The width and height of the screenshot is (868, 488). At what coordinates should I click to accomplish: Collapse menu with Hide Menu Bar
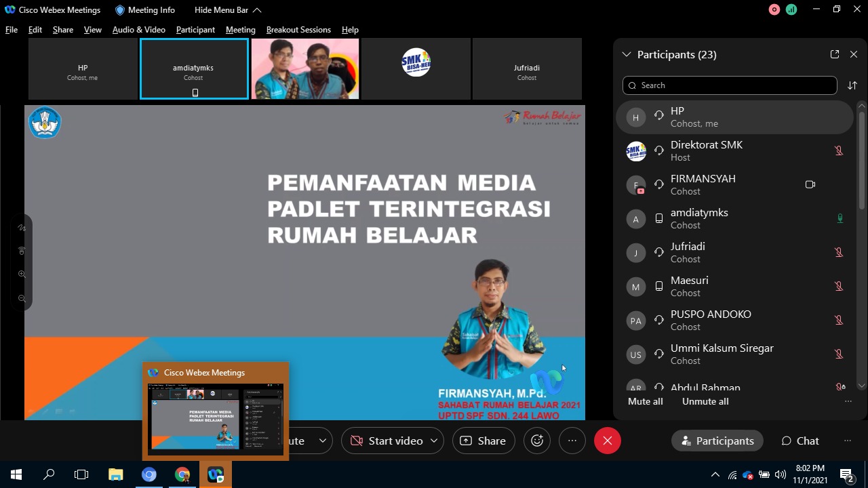coord(227,10)
